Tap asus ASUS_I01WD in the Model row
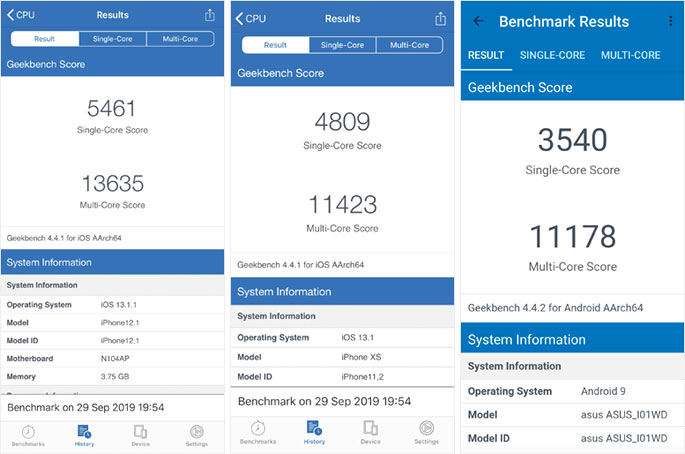This screenshot has width=685, height=454. [624, 415]
